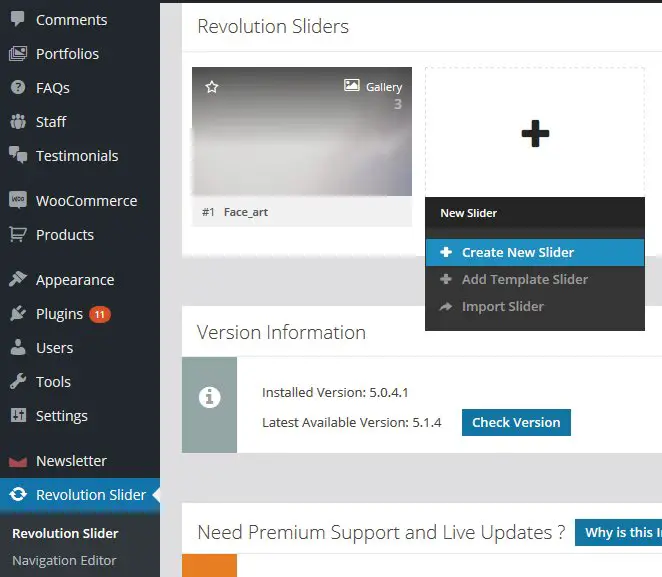Click the Products shopping cart icon
The height and width of the screenshot is (577, 662).
point(18,234)
